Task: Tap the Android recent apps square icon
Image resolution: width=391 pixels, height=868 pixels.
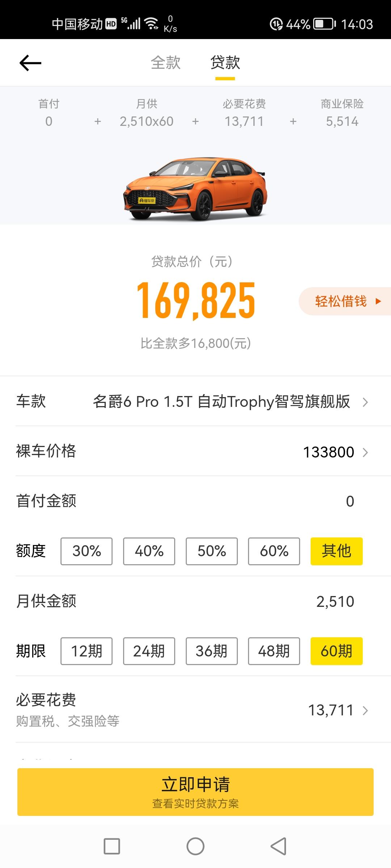Action: pos(112,846)
